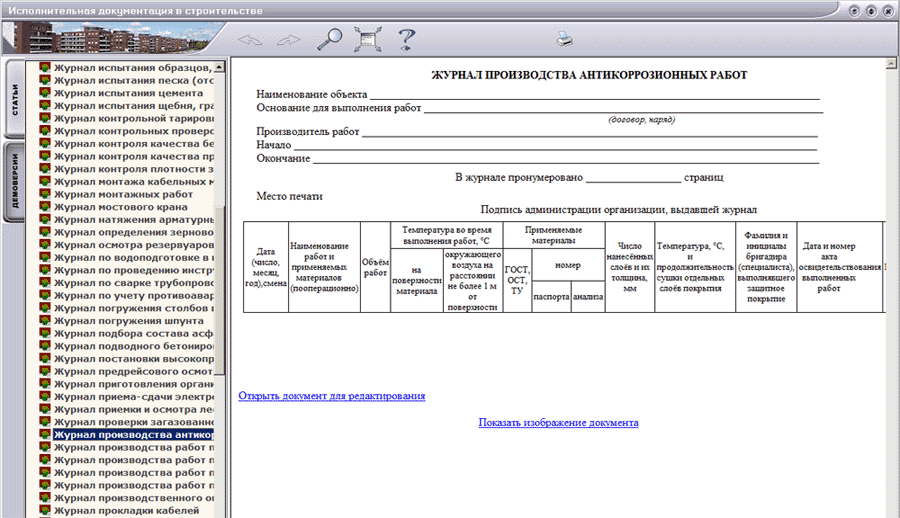Select Журнал приема-сдачи электро item
The height and width of the screenshot is (518, 900).
coord(133,396)
